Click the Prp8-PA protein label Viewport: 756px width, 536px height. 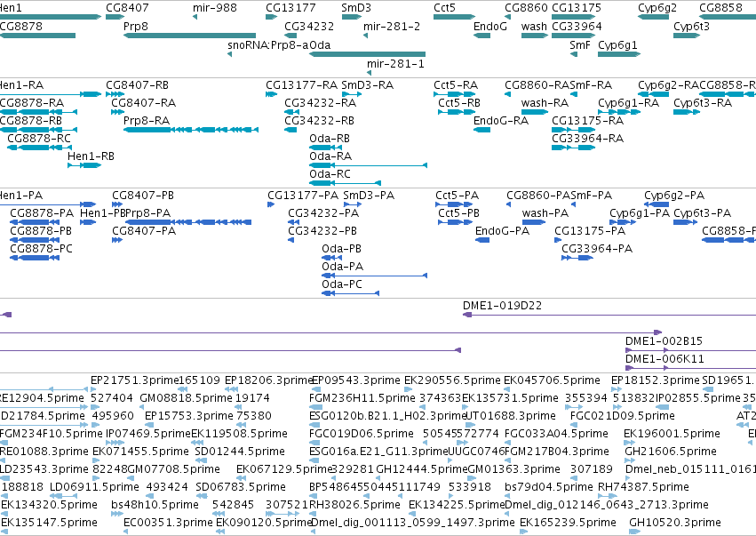point(148,213)
